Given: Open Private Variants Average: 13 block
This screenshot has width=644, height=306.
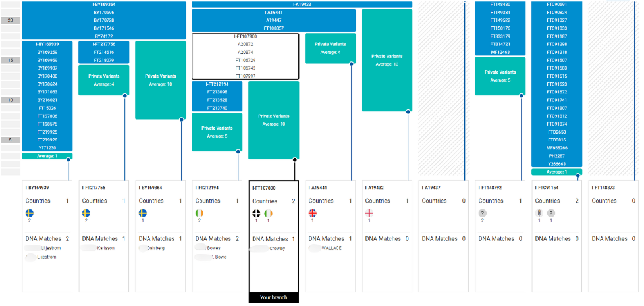Looking at the screenshot, I should pos(387,61).
